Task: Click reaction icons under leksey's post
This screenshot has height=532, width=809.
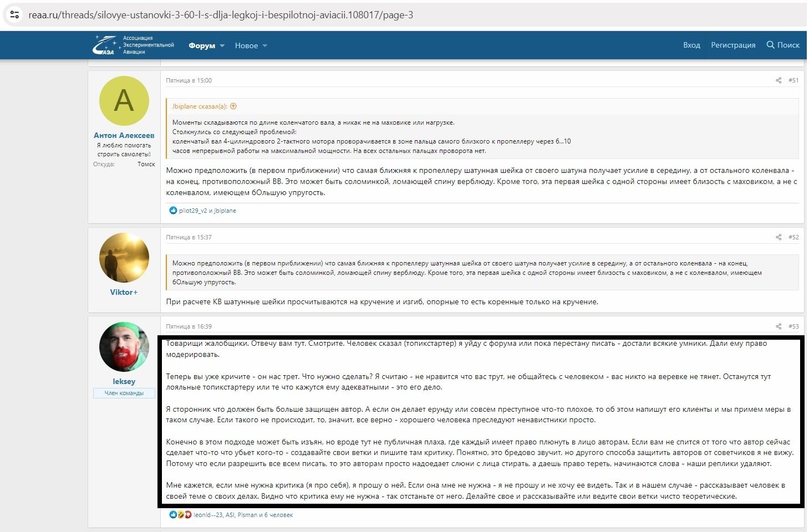Action: pos(180,515)
